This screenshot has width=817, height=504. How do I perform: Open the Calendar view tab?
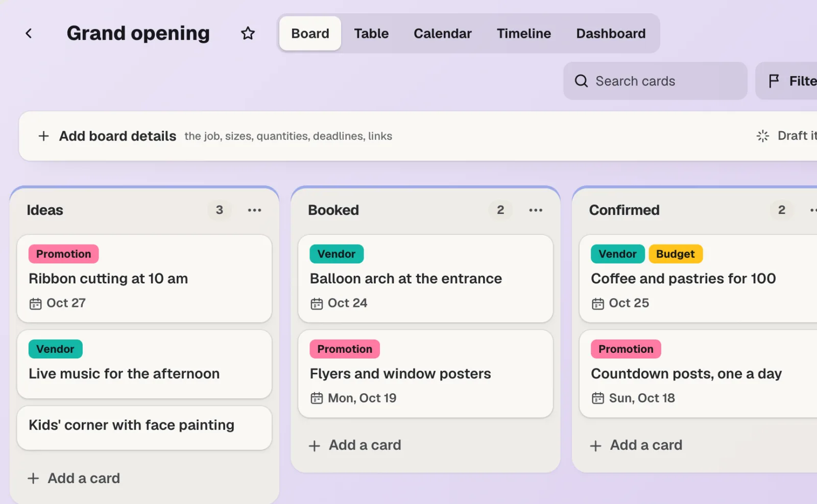click(x=442, y=34)
